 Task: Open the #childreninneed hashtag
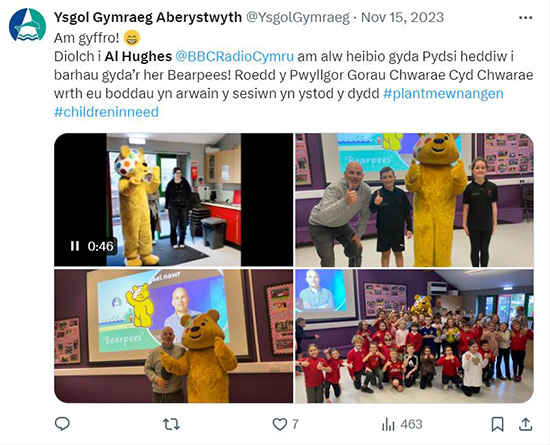point(106,112)
